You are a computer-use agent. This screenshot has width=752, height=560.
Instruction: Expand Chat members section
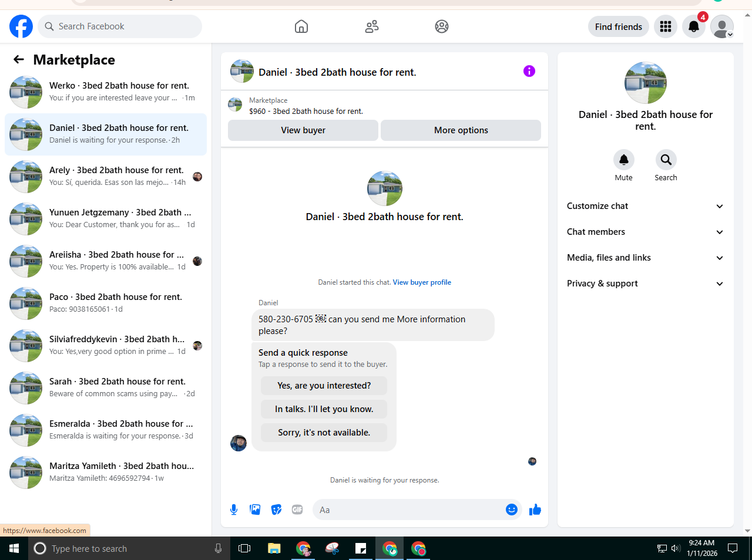[645, 232]
